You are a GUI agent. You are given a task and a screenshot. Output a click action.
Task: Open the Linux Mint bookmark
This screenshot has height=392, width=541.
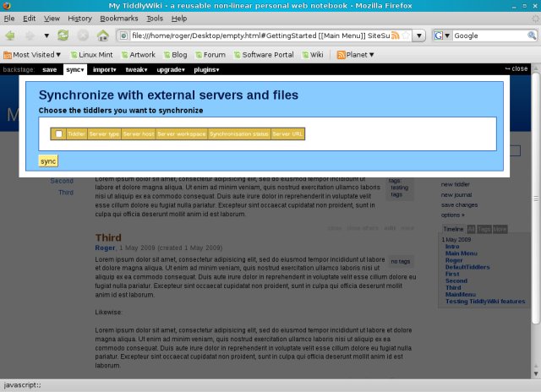(91, 55)
